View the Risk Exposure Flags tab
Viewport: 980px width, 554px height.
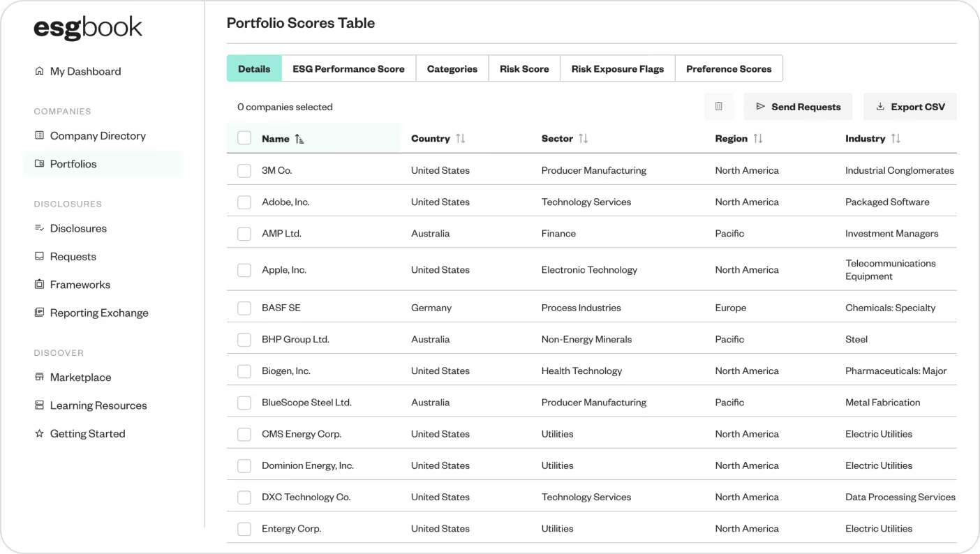(x=618, y=68)
